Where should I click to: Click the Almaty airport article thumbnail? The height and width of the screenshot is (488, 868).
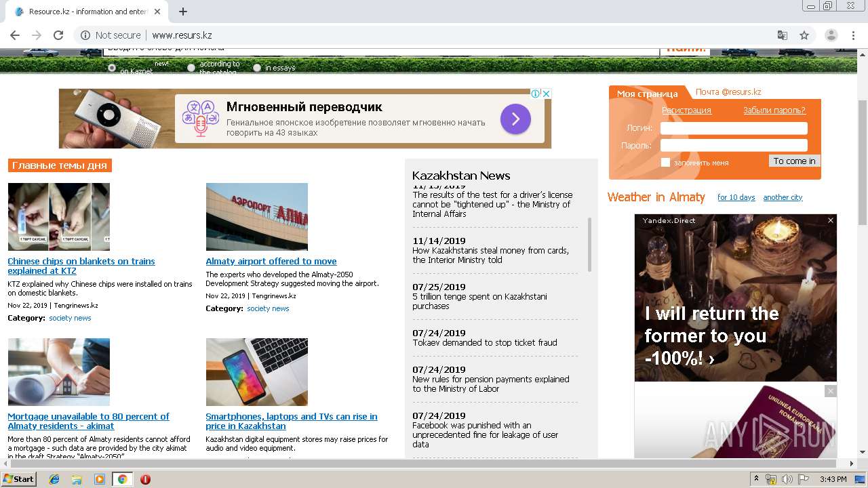[x=257, y=217]
